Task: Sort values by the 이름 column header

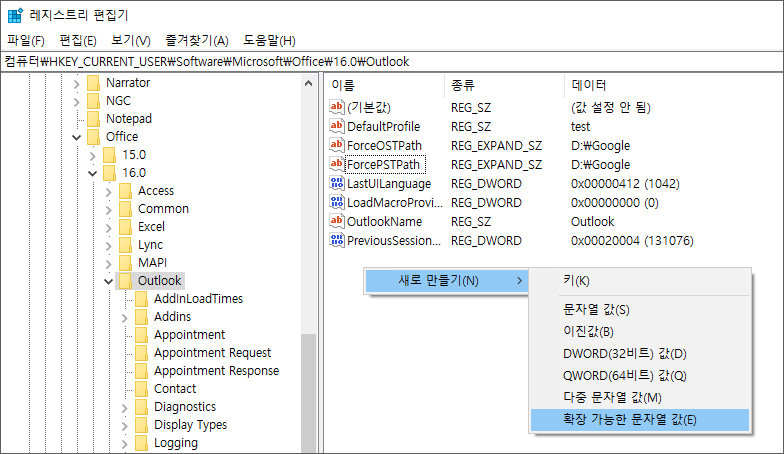Action: 385,86
